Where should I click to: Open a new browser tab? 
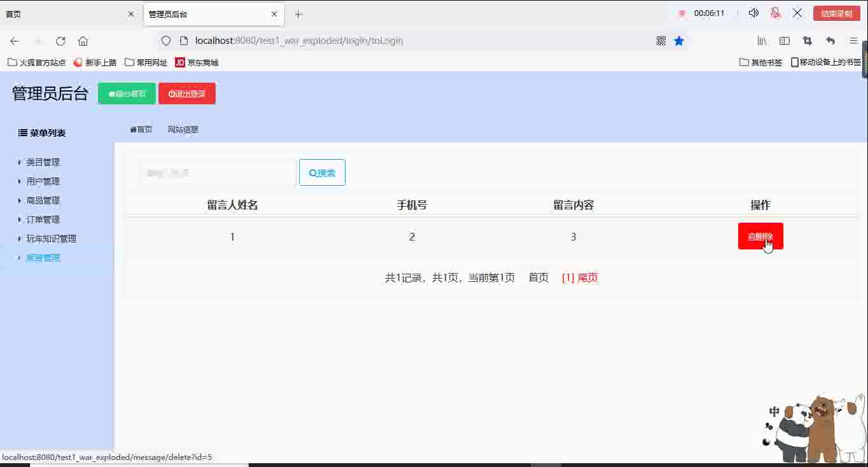point(298,14)
